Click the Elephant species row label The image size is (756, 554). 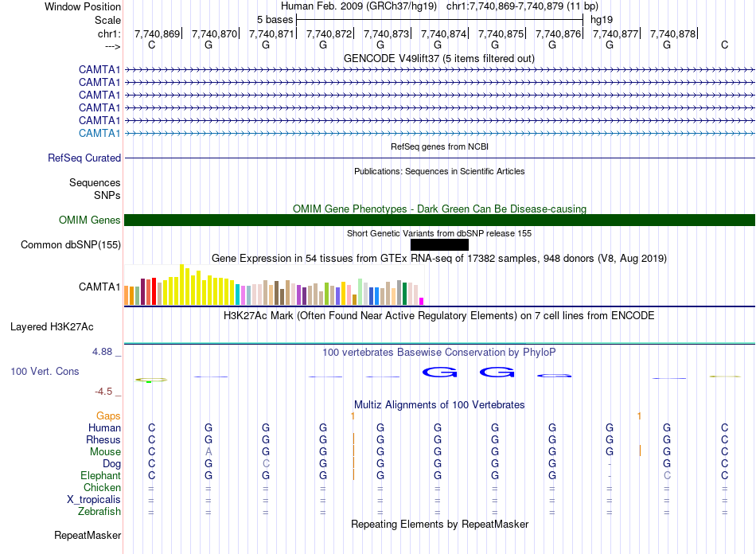pyautogui.click(x=100, y=475)
